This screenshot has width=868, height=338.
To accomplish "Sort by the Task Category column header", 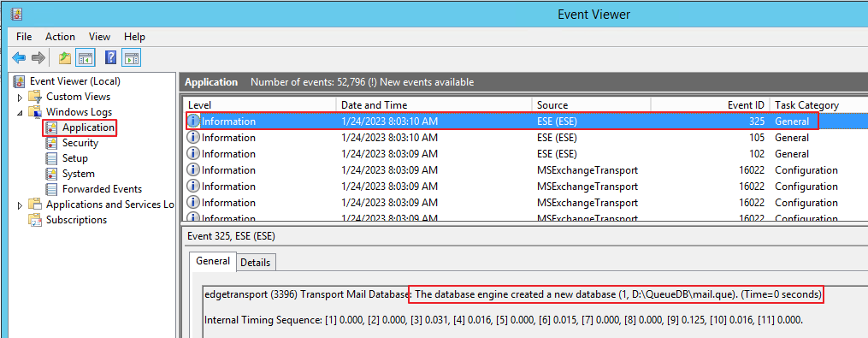I will [x=818, y=104].
